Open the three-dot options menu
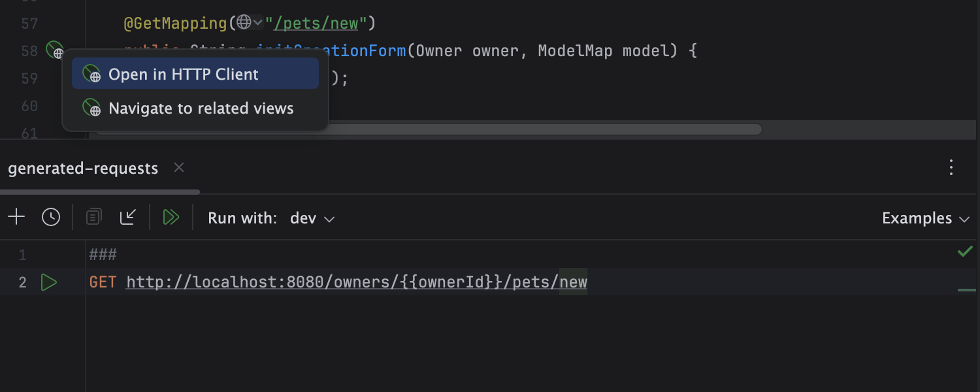The image size is (980, 392). point(951,168)
